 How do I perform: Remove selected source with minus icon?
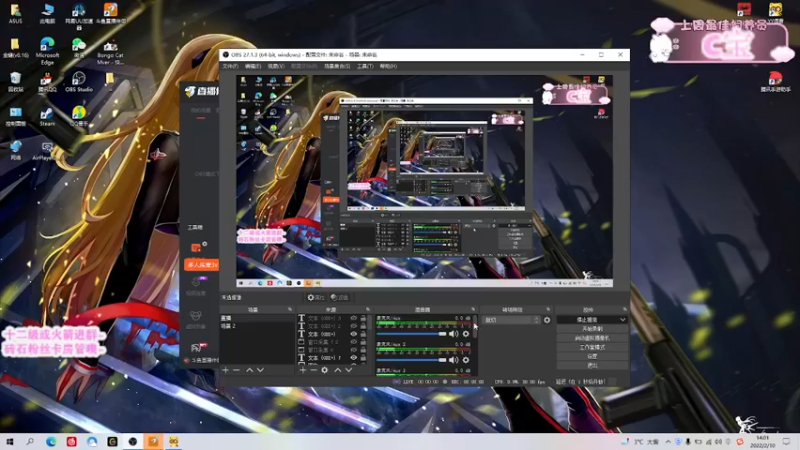313,370
